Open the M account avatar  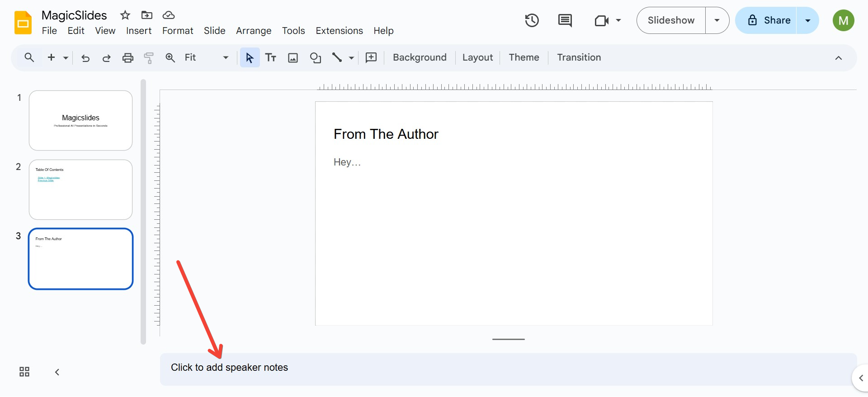(844, 20)
